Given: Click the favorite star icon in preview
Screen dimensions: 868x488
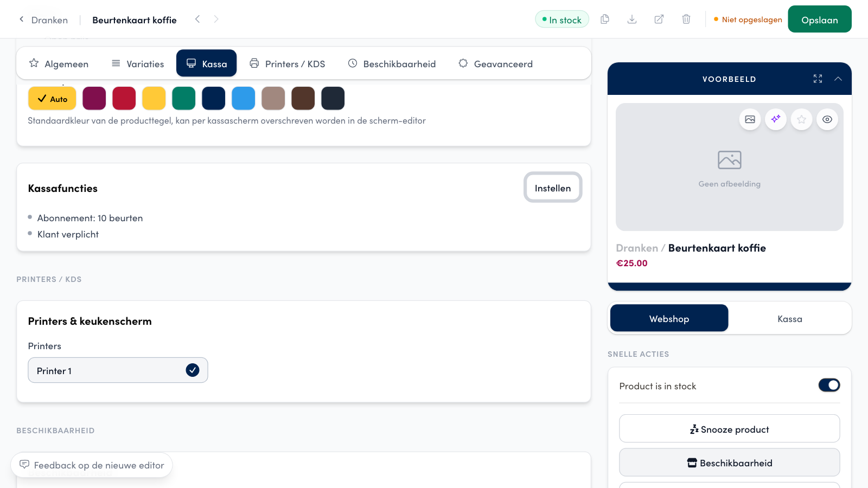Looking at the screenshot, I should (802, 119).
